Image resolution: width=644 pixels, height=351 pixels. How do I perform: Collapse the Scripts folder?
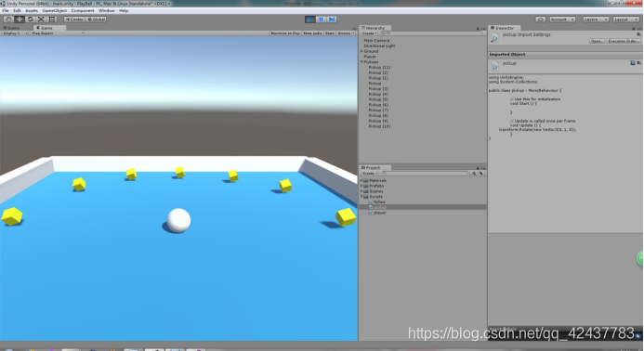(x=361, y=197)
